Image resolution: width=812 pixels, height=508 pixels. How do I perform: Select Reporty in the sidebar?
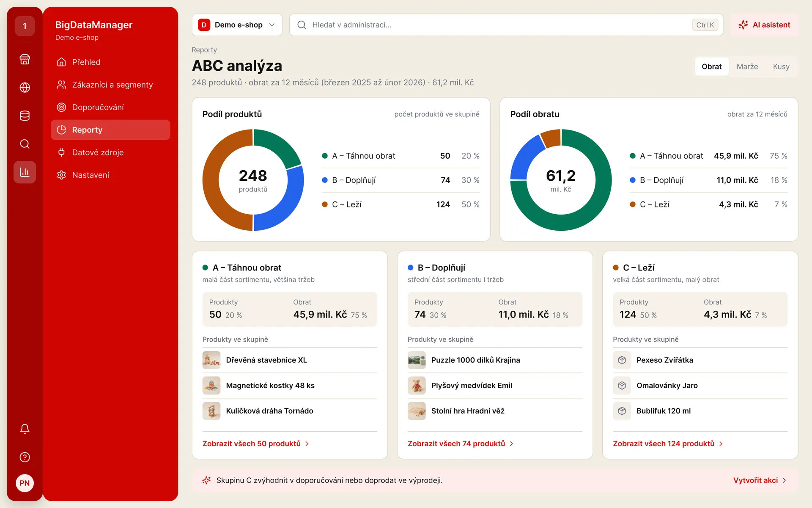tap(110, 130)
